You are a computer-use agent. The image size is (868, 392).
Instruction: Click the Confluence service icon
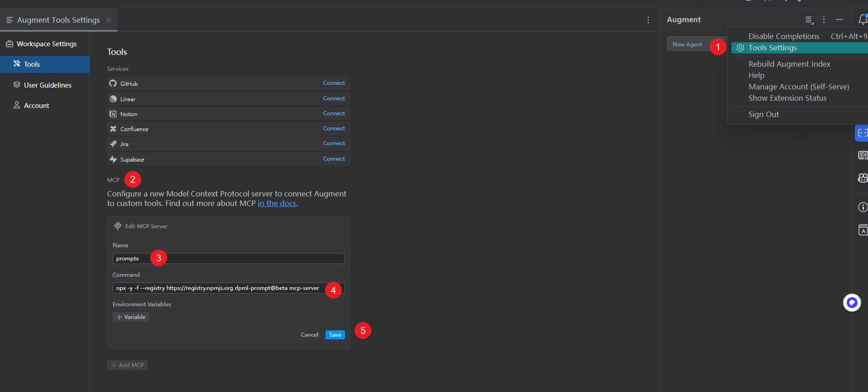pos(113,129)
